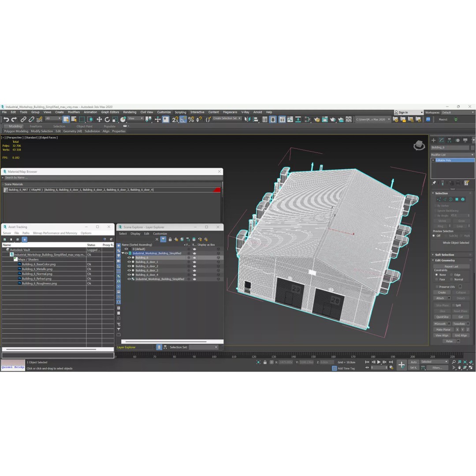Switch to Create command panel tab

tap(434, 140)
